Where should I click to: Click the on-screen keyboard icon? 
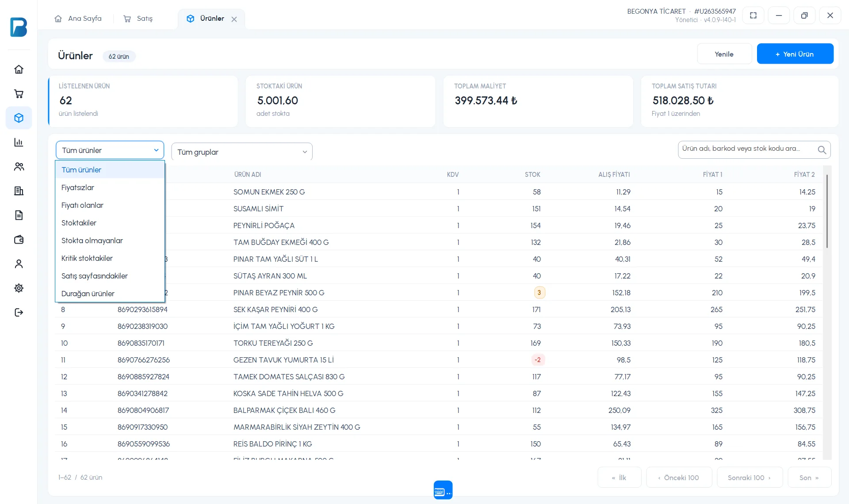[443, 490]
